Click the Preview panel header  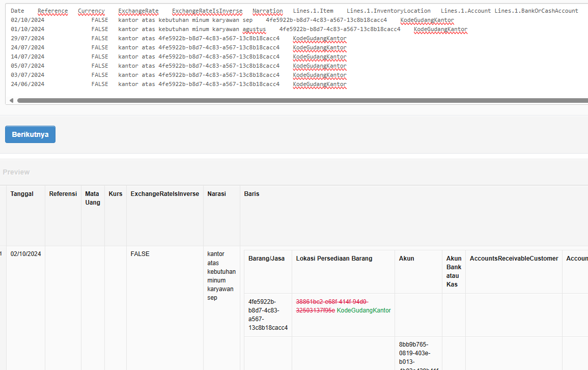click(x=16, y=172)
